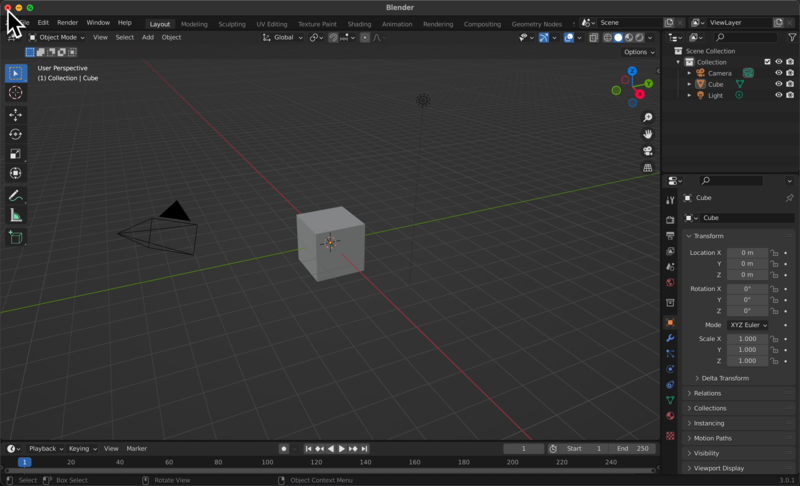Open the Tool properties tab
Screen dimensions: 800x486
[x=670, y=200]
